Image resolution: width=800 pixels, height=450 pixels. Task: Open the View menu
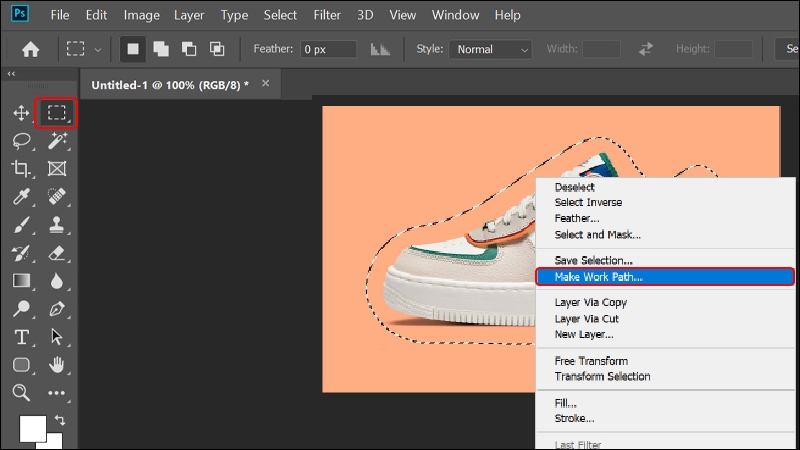(403, 15)
